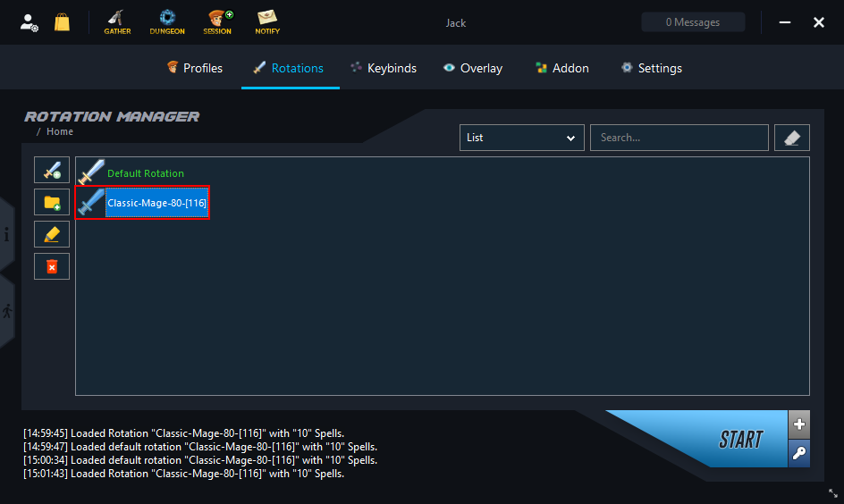The height and width of the screenshot is (504, 844).
Task: Clear the search with eraser icon
Action: [x=792, y=138]
